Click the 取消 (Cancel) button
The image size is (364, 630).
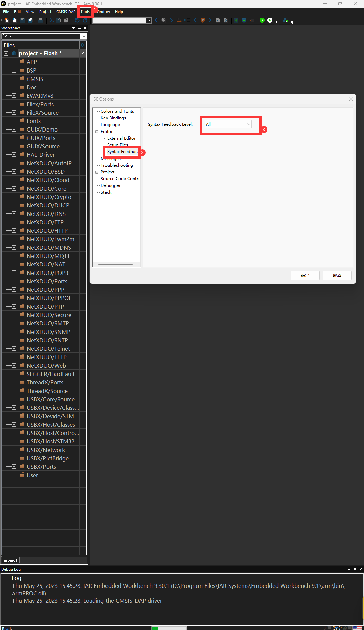click(337, 276)
